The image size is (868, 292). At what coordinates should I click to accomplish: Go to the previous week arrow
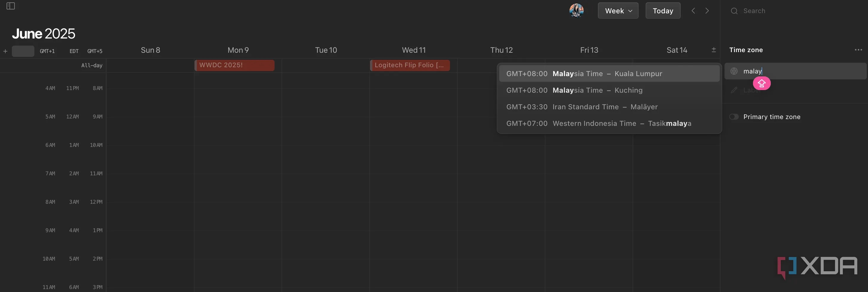click(693, 11)
